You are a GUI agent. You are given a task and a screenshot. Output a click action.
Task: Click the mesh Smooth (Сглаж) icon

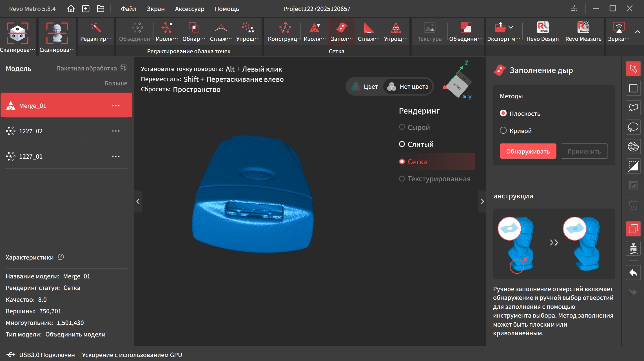click(x=368, y=28)
